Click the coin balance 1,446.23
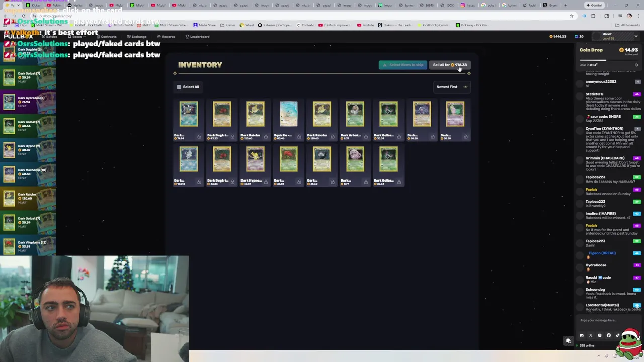 [x=558, y=37]
